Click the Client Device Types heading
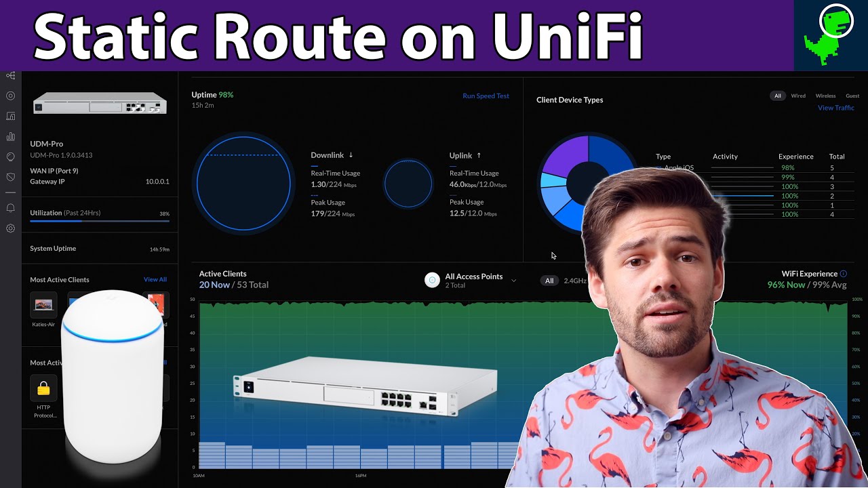 [x=570, y=100]
